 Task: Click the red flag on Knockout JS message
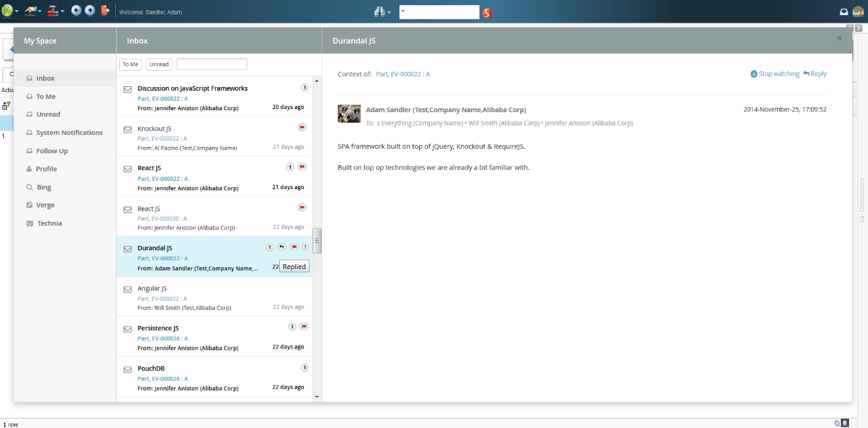(x=302, y=127)
